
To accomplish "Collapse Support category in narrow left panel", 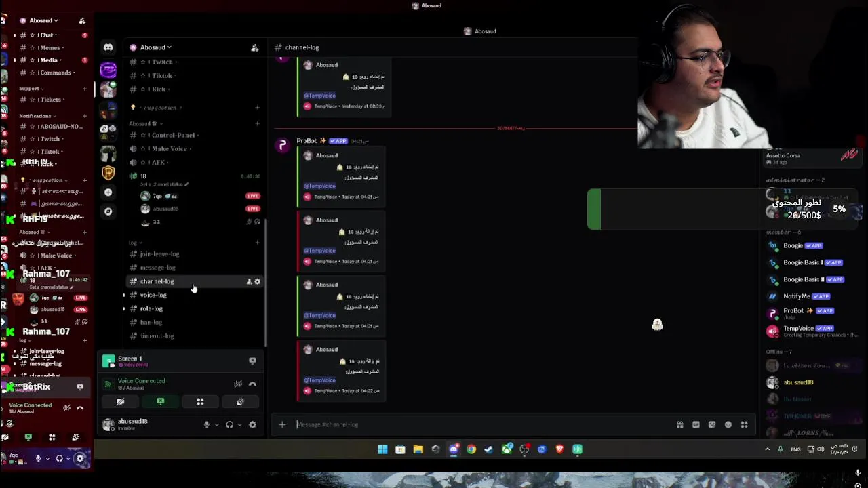I will pos(31,89).
